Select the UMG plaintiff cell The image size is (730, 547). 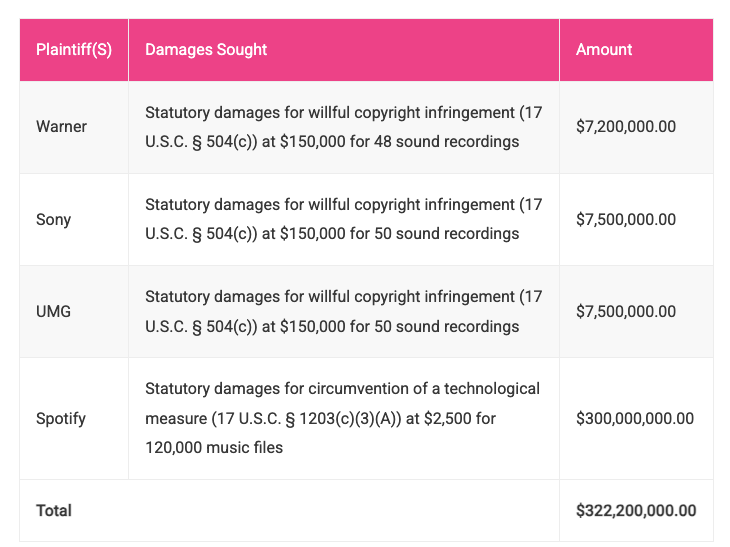tap(53, 311)
